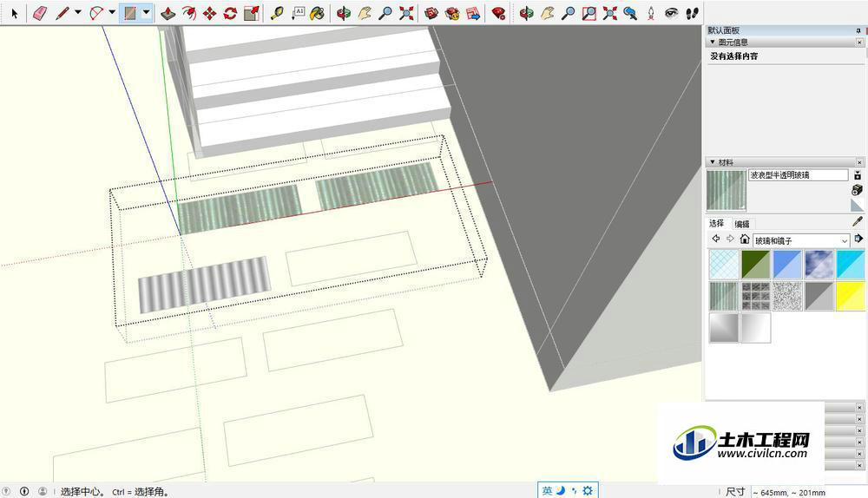
Task: Go to the material library home
Action: click(x=745, y=239)
